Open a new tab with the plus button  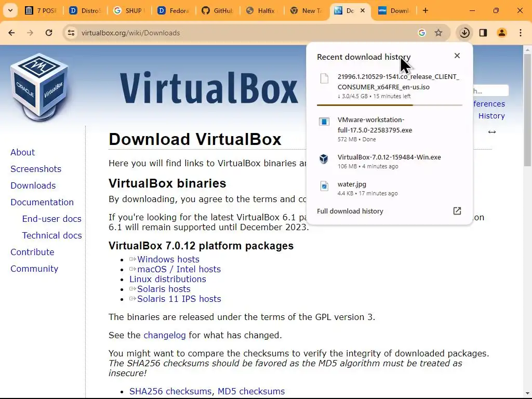pos(425,10)
